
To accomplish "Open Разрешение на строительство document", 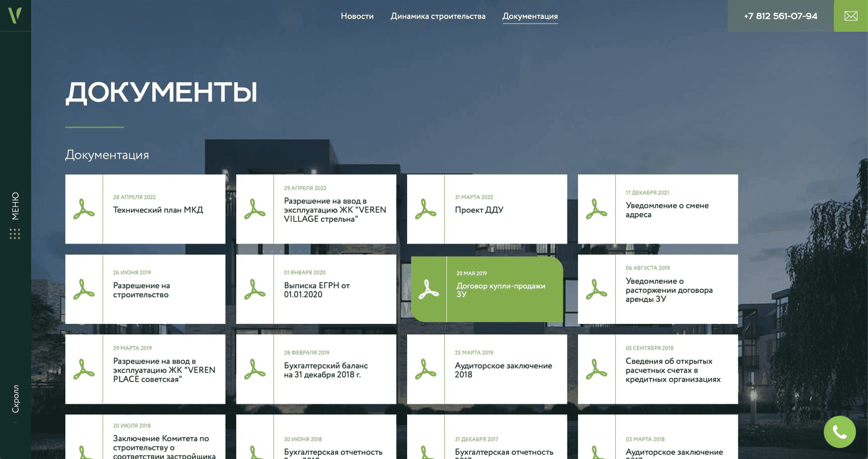I will pos(141,290).
